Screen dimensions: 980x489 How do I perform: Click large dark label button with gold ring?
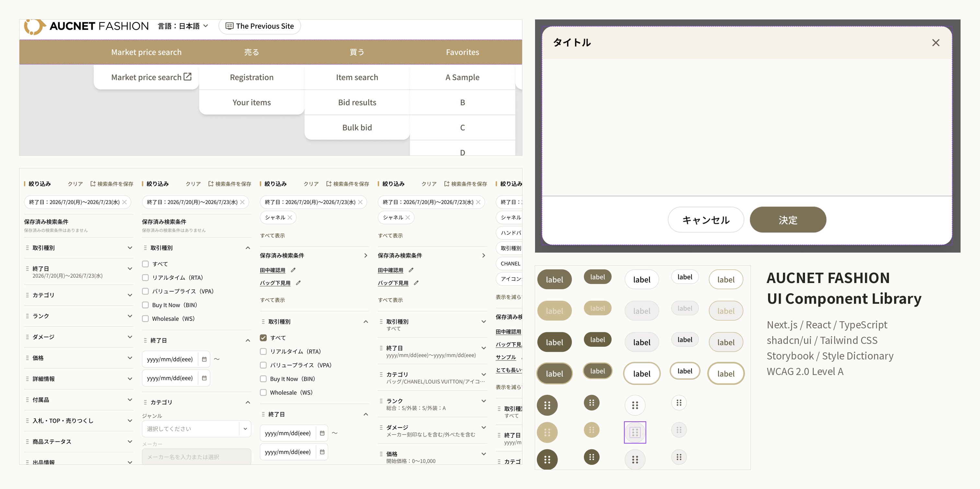tap(554, 373)
